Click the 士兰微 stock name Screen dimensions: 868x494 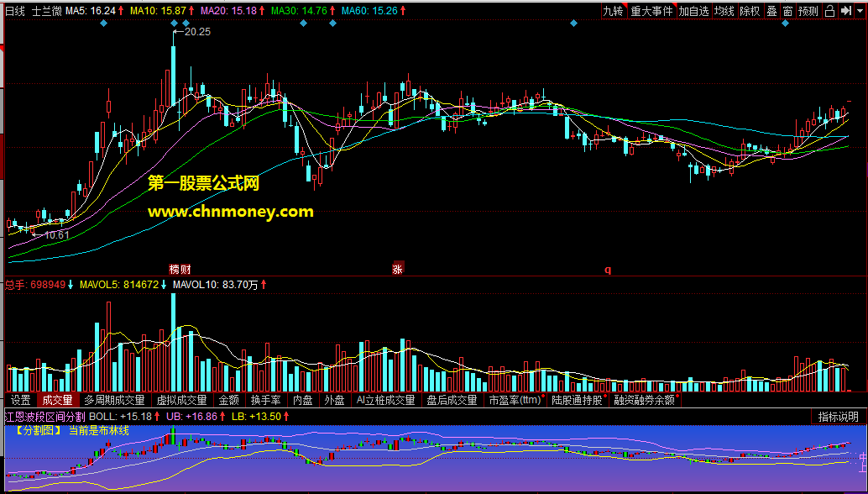pyautogui.click(x=46, y=11)
